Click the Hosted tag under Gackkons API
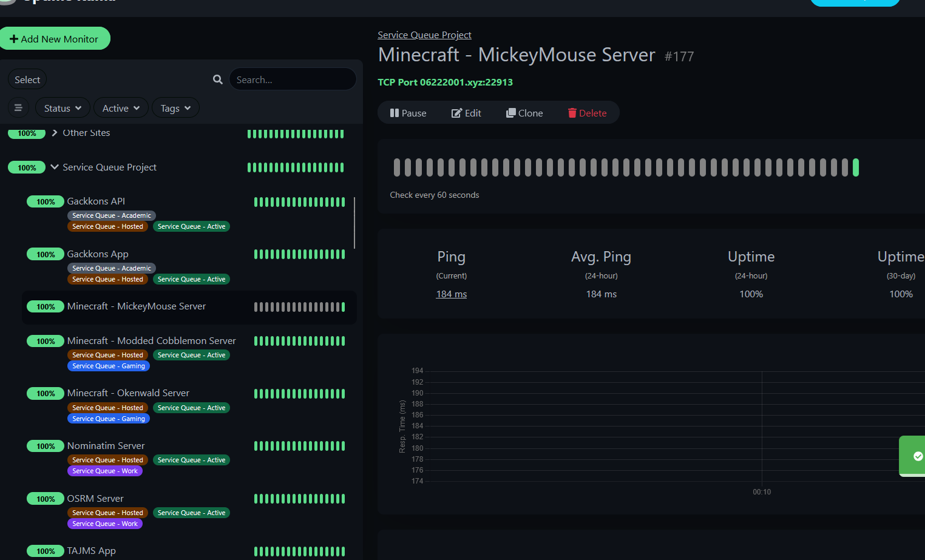This screenshot has height=560, width=925. coord(107,226)
